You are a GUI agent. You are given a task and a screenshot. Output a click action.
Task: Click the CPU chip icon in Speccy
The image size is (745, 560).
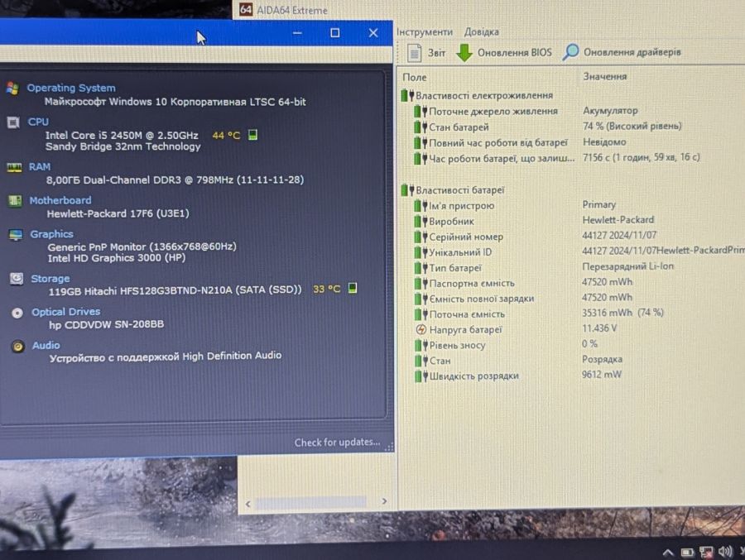pyautogui.click(x=13, y=122)
